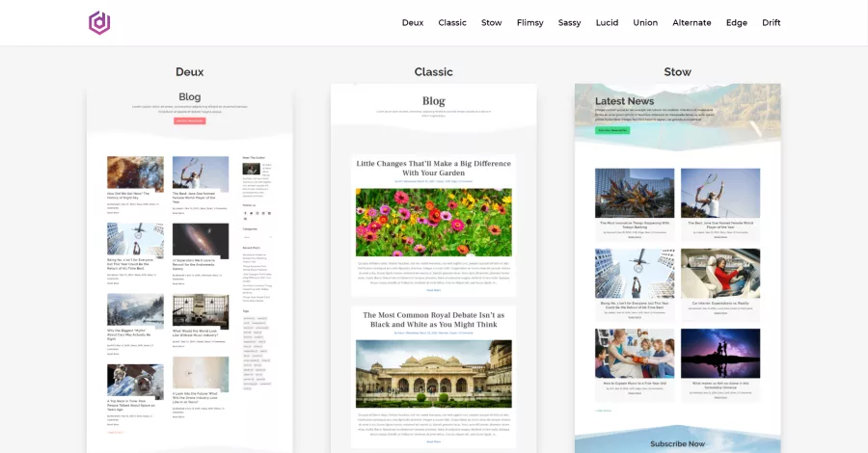Open the tennis player image in Deux preview
The image size is (868, 453).
[201, 173]
